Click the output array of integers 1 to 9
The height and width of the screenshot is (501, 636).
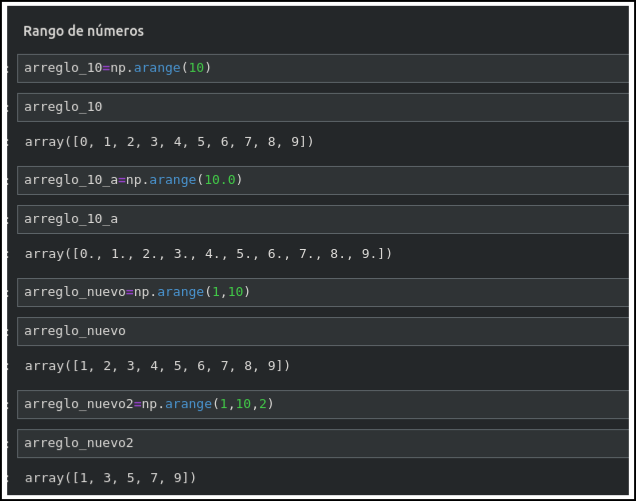click(x=157, y=366)
